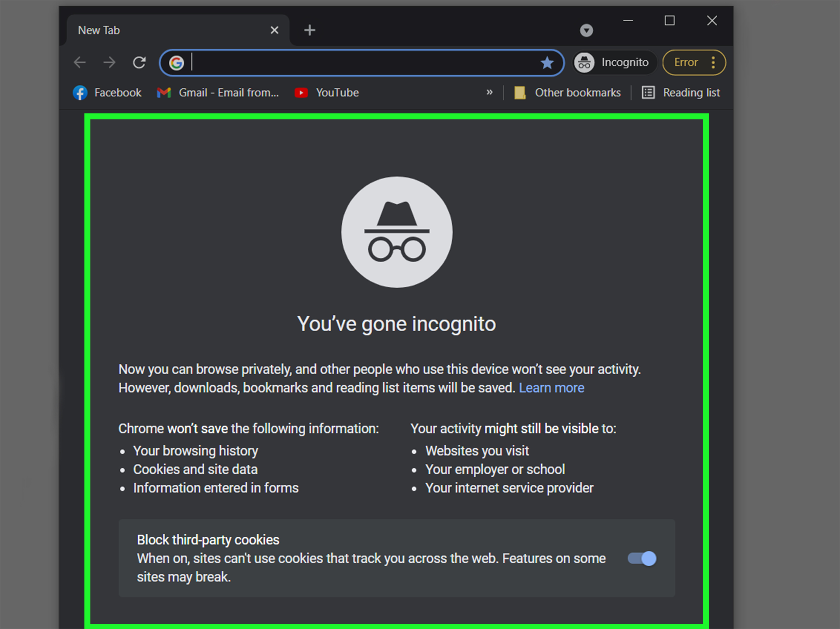The height and width of the screenshot is (629, 840).
Task: Open the three-dot Chrome menu
Action: point(714,62)
